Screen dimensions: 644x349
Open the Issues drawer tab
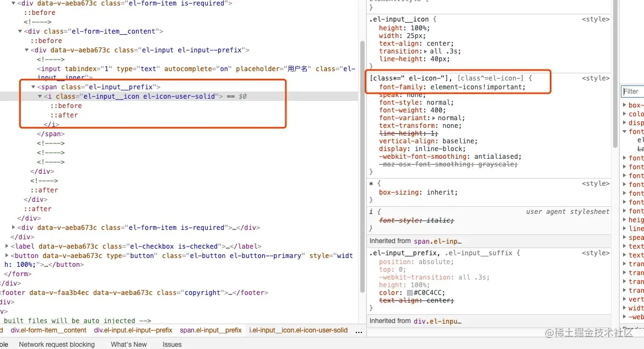tap(172, 345)
